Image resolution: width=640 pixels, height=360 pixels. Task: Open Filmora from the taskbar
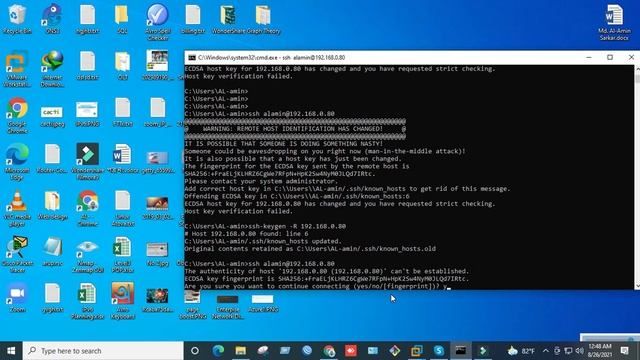point(483,351)
